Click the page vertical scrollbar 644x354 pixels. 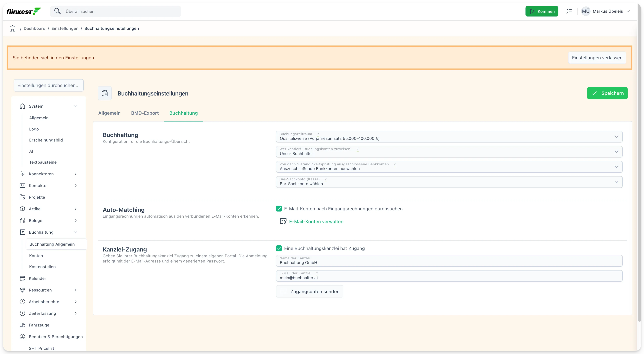pyautogui.click(x=639, y=162)
